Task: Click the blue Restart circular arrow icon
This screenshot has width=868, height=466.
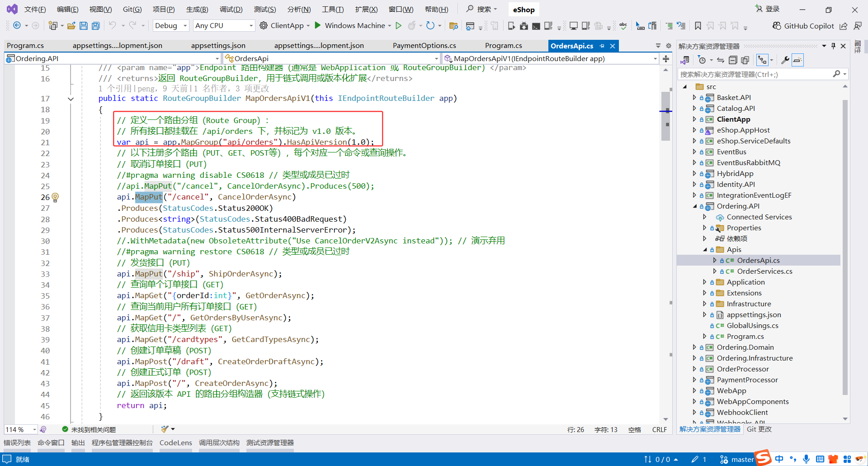Action: (430, 26)
